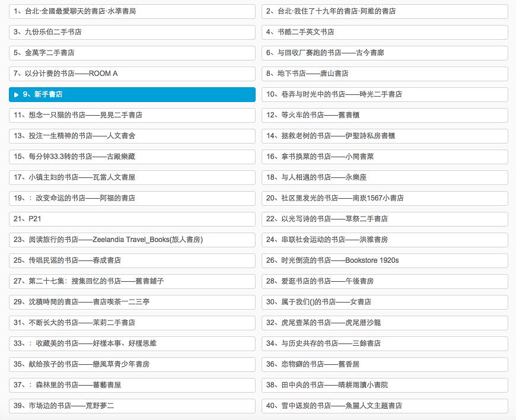516x420 pixels.
Task: Click the play icon on episode 9
Action: (16, 95)
